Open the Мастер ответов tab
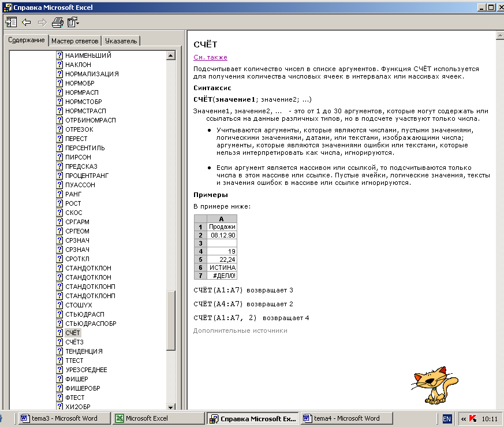 click(75, 41)
